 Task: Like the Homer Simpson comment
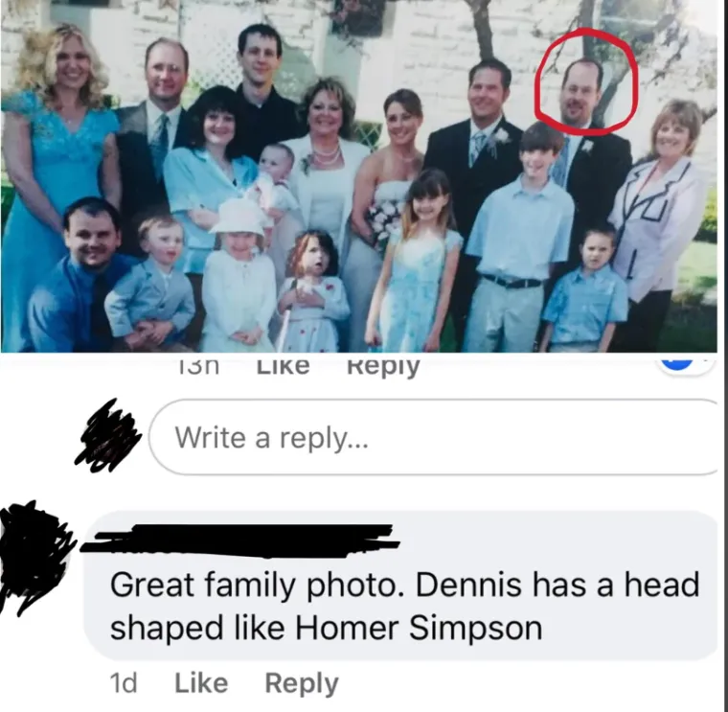pos(201,683)
